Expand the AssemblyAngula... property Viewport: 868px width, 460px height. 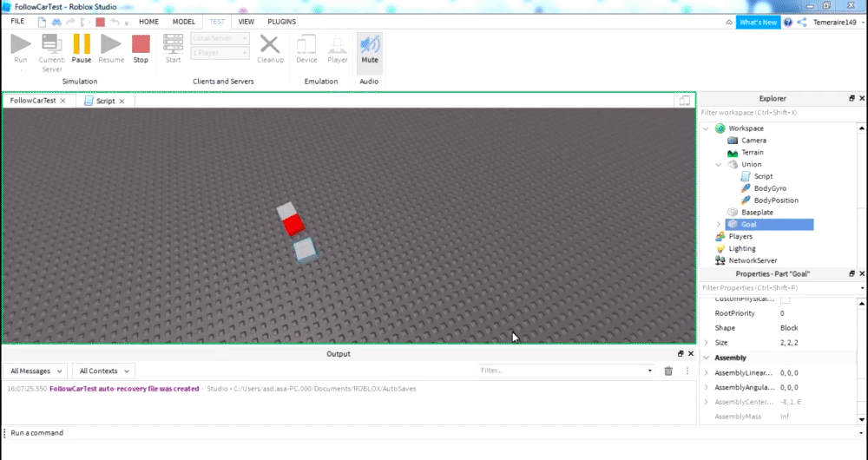coord(707,387)
